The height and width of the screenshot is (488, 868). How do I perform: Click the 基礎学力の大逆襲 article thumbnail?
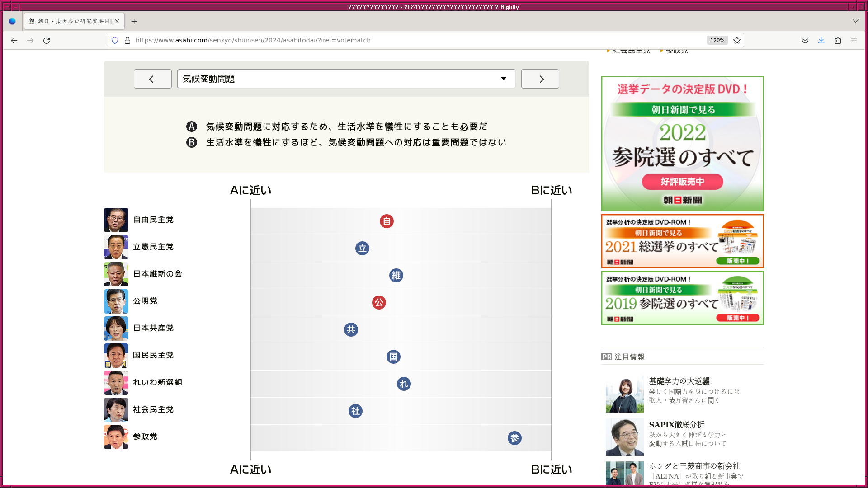625,394
